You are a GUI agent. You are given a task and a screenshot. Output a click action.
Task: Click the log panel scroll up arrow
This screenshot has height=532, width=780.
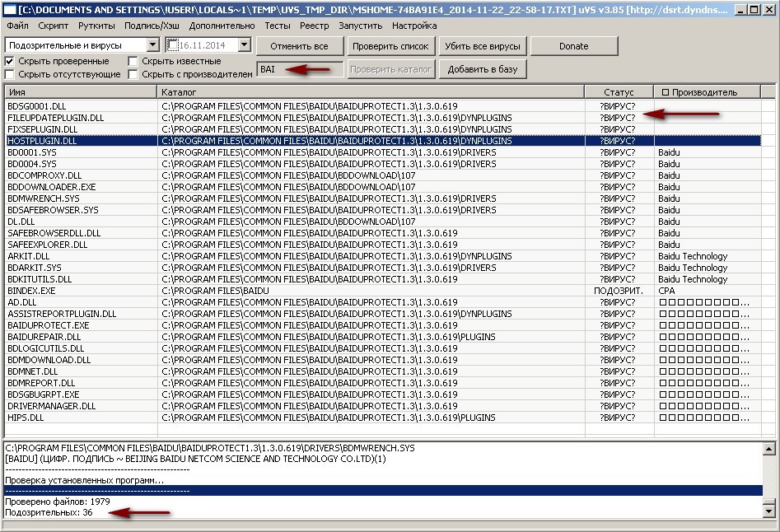[x=768, y=449]
